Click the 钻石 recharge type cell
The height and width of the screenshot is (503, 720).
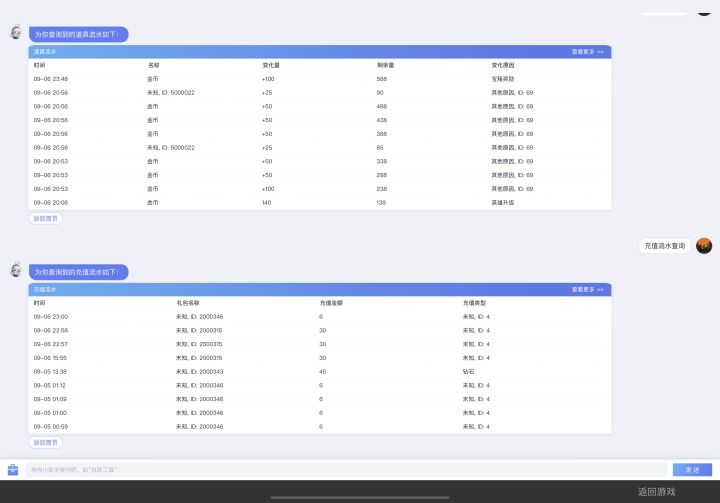tap(468, 372)
